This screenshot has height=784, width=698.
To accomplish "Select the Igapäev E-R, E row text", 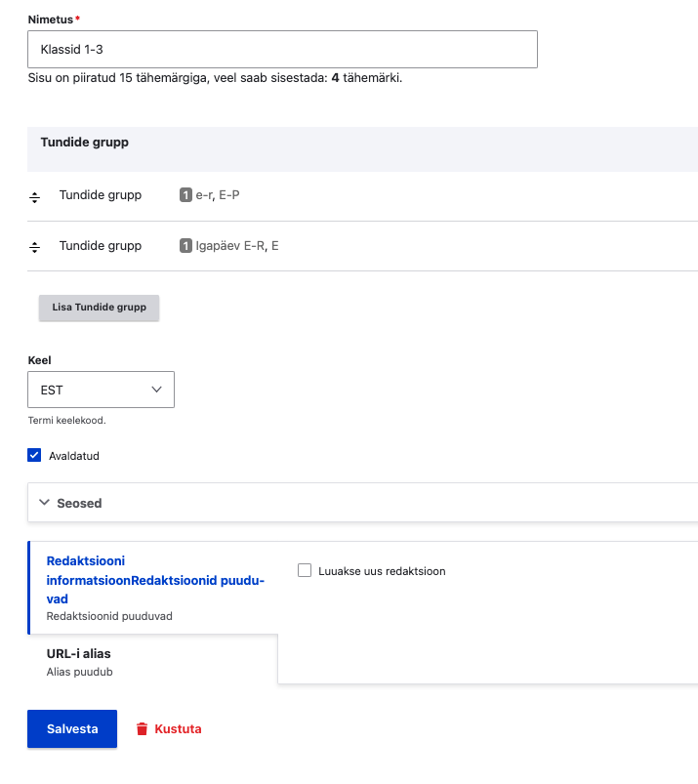I will [237, 246].
